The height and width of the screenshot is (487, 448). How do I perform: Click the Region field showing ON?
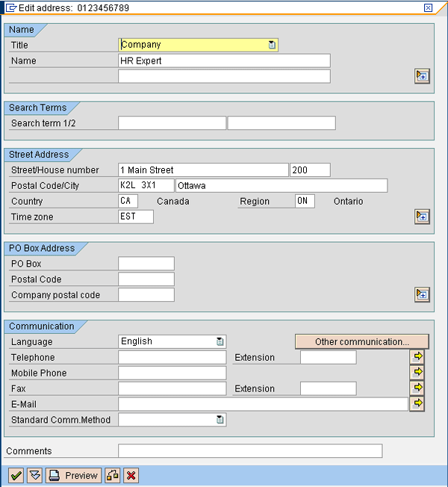click(305, 201)
